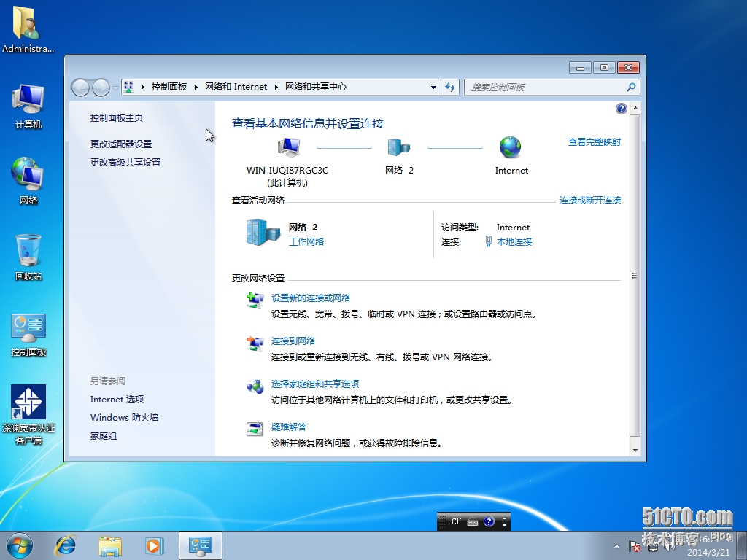Open the recent pages dropdown arrow
Viewport: 747px width, 560px height.
115,87
